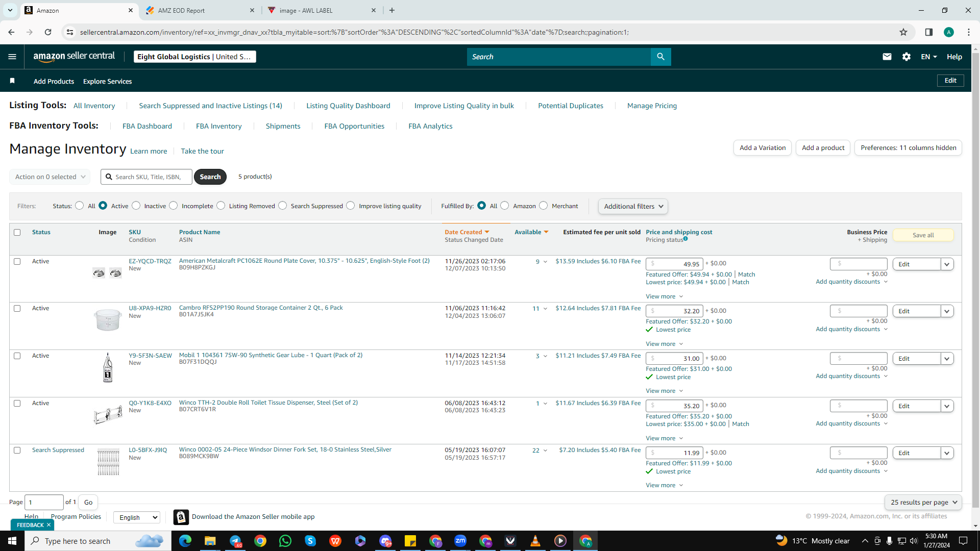
Task: Expand available quantity 22 chevron
Action: 545,450
